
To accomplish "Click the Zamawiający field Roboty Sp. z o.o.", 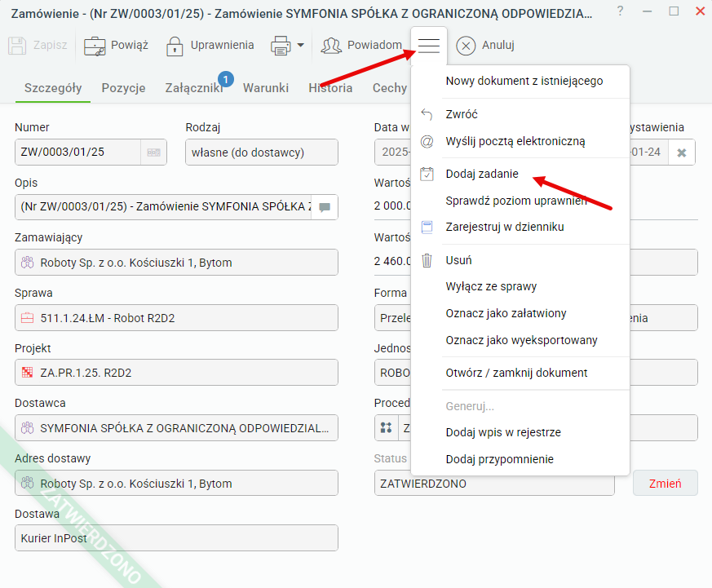I will pyautogui.click(x=176, y=263).
